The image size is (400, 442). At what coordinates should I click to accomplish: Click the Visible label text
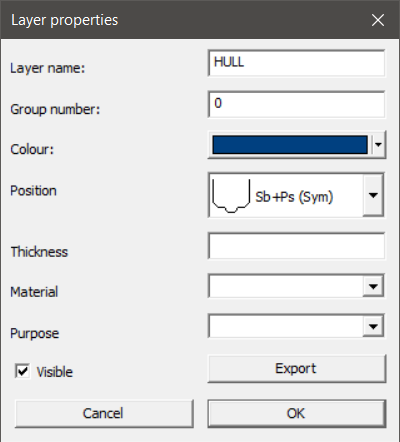coord(54,372)
